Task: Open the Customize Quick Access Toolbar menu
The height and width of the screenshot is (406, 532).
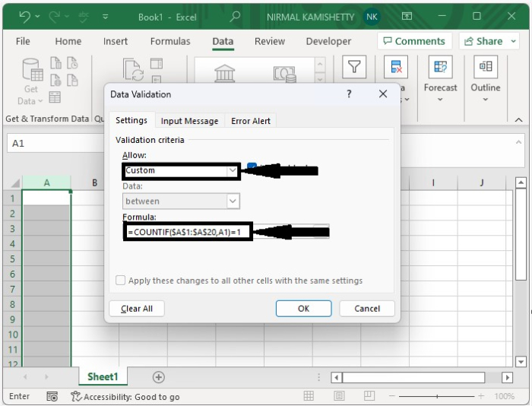Action: coord(106,16)
